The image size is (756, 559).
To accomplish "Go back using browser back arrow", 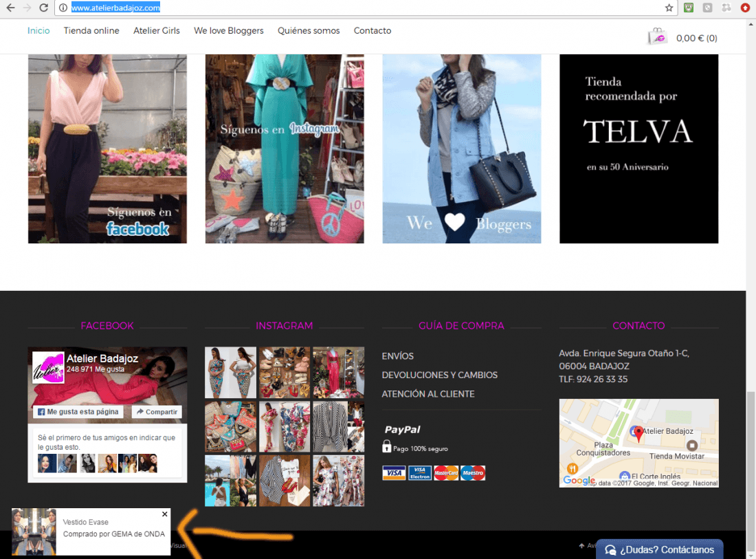I will coord(10,8).
